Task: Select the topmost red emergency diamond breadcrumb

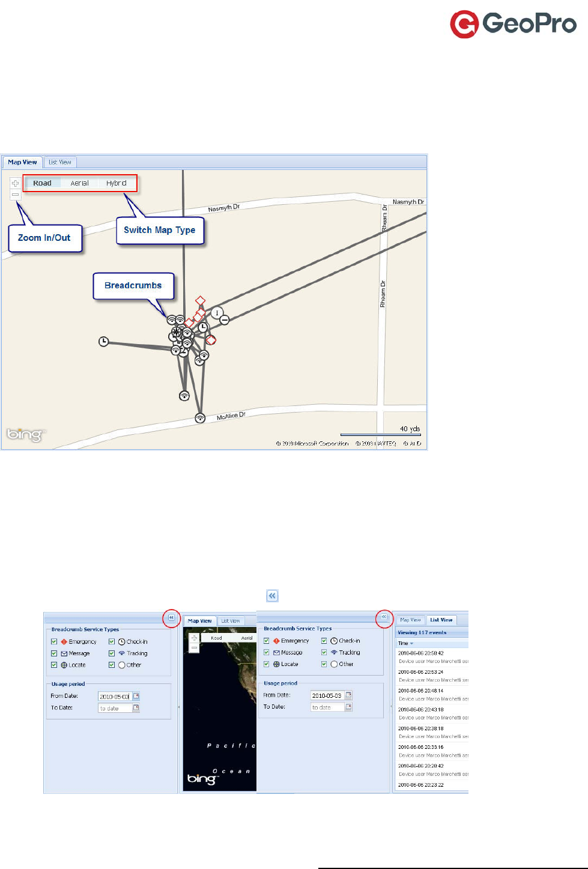Action: pyautogui.click(x=201, y=301)
